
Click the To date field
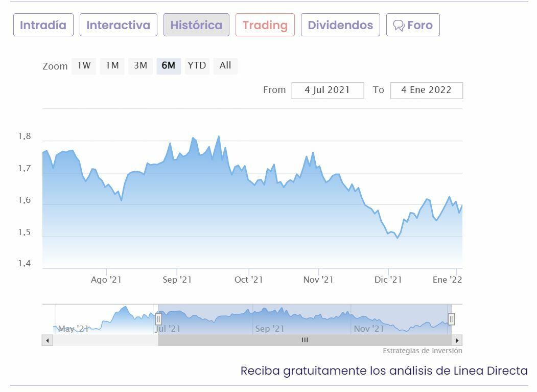[426, 90]
